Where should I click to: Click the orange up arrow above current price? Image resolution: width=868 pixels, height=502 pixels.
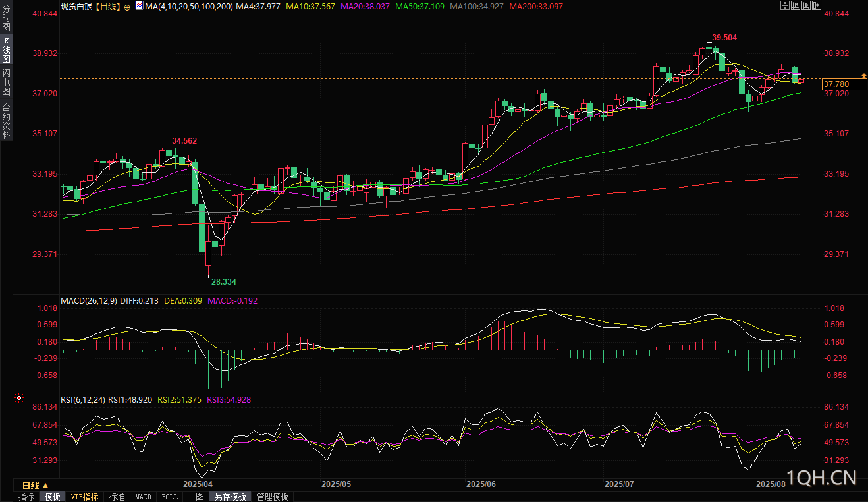(x=863, y=77)
